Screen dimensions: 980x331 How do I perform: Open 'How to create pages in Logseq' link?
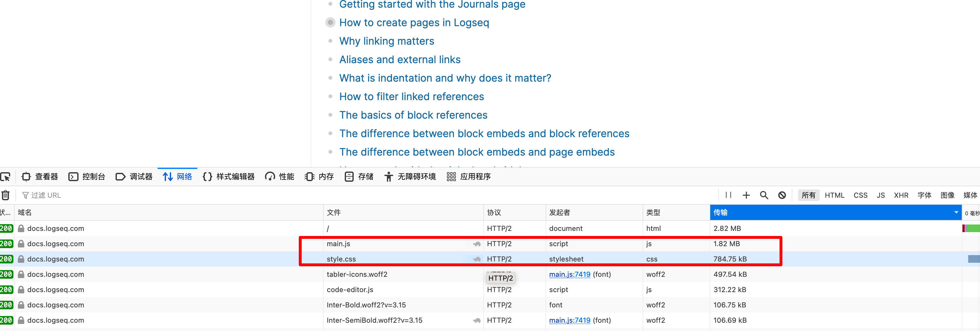click(414, 22)
